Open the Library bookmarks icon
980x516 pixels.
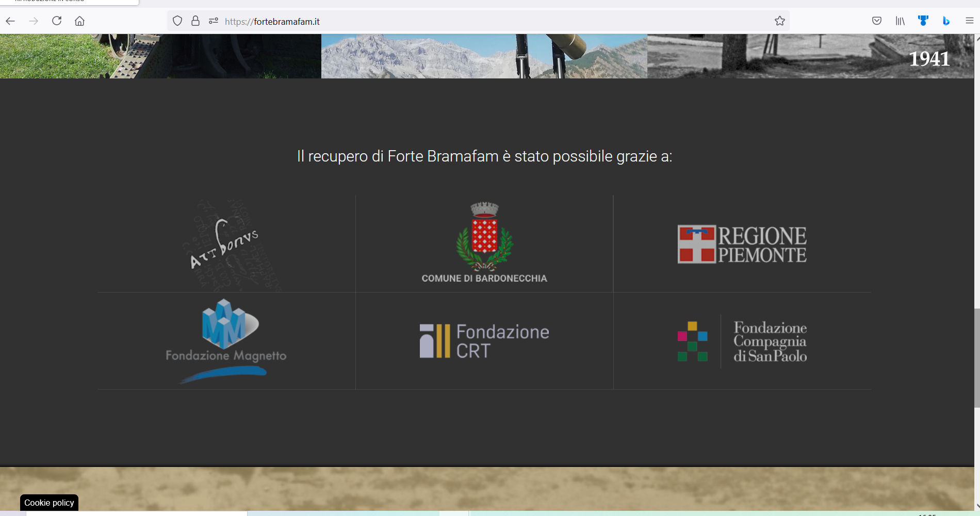pos(900,21)
